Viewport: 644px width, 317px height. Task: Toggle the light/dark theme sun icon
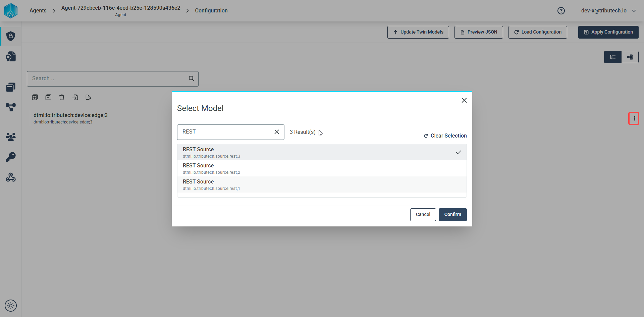(x=11, y=306)
